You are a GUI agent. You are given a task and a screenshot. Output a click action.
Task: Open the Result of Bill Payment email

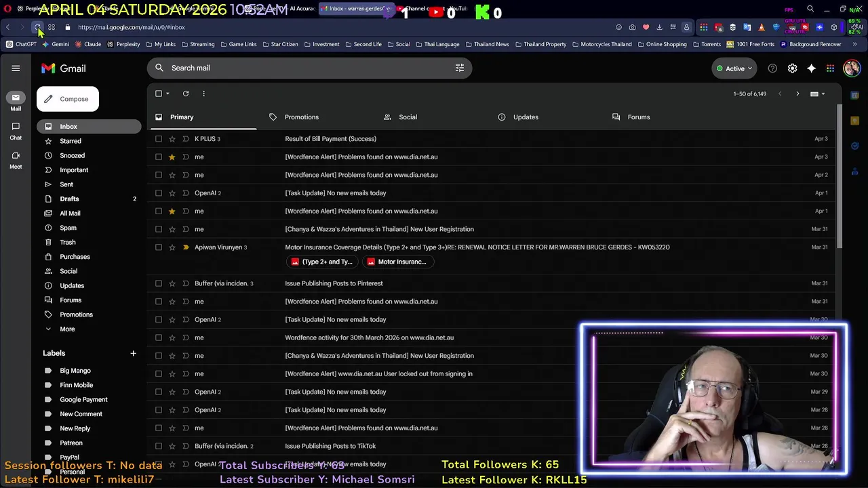[x=330, y=139]
